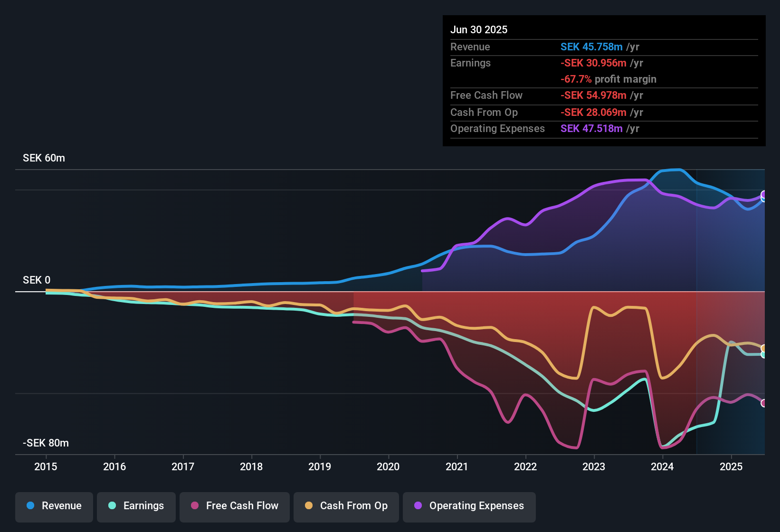Click the Cash From Op label in tooltip

tap(484, 112)
